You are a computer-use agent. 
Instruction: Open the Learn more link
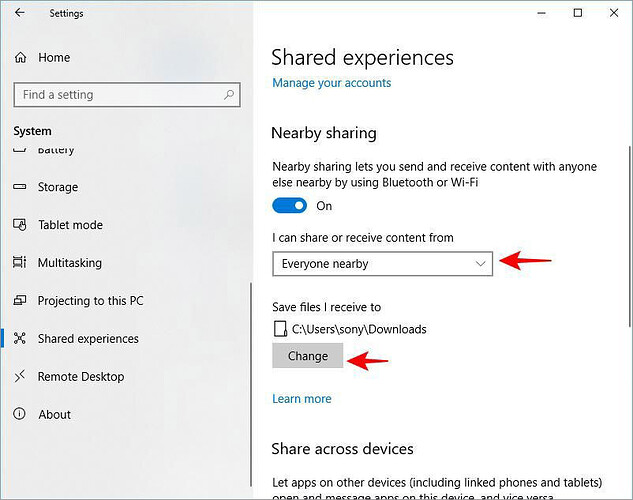(302, 399)
